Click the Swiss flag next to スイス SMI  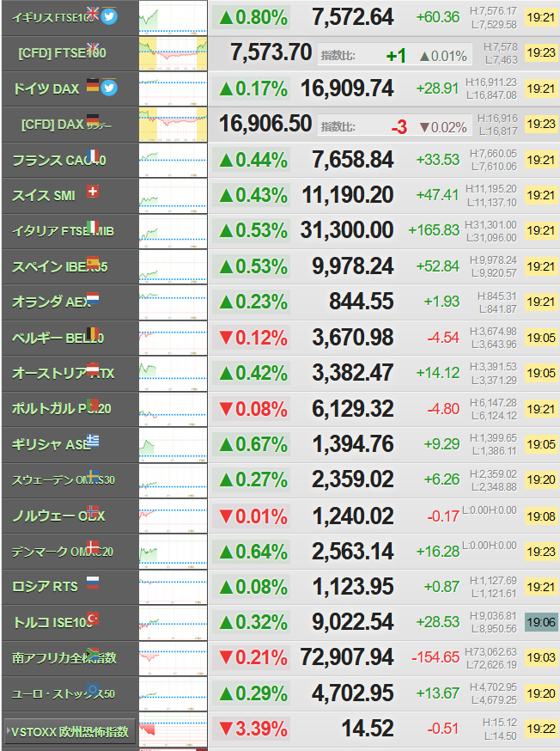(x=93, y=192)
